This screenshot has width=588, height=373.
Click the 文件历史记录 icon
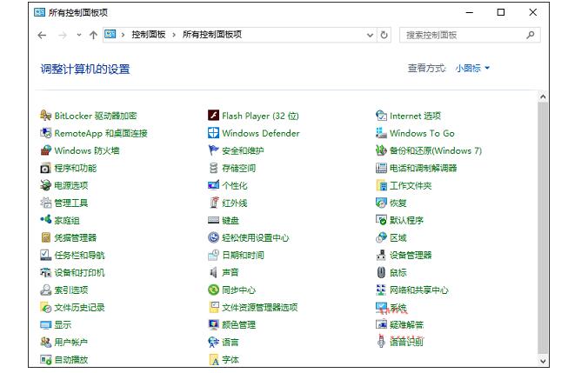tap(46, 308)
